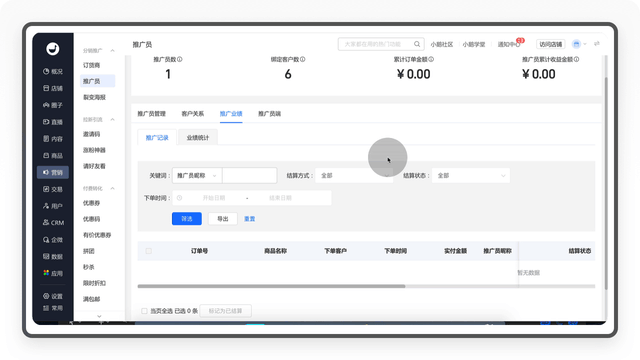The width and height of the screenshot is (640, 360).
Task: Click the 重置 reset link
Action: tap(249, 219)
